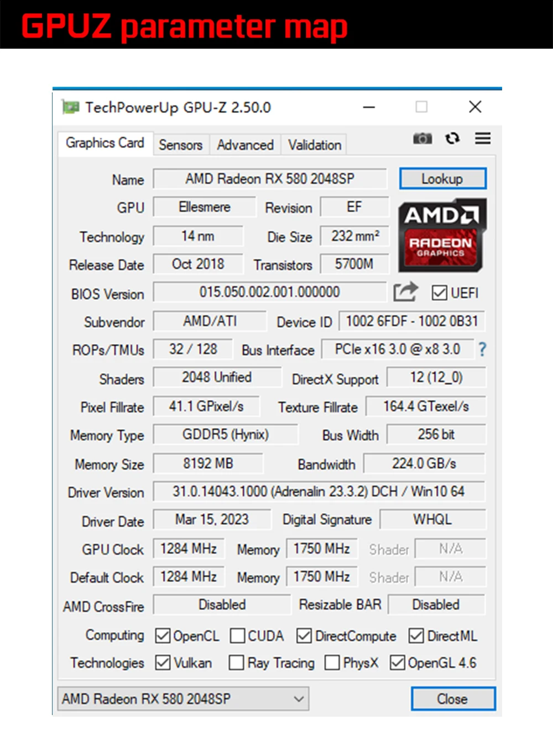Enable the CUDA checkbox
This screenshot has height=756, width=553.
[x=237, y=635]
